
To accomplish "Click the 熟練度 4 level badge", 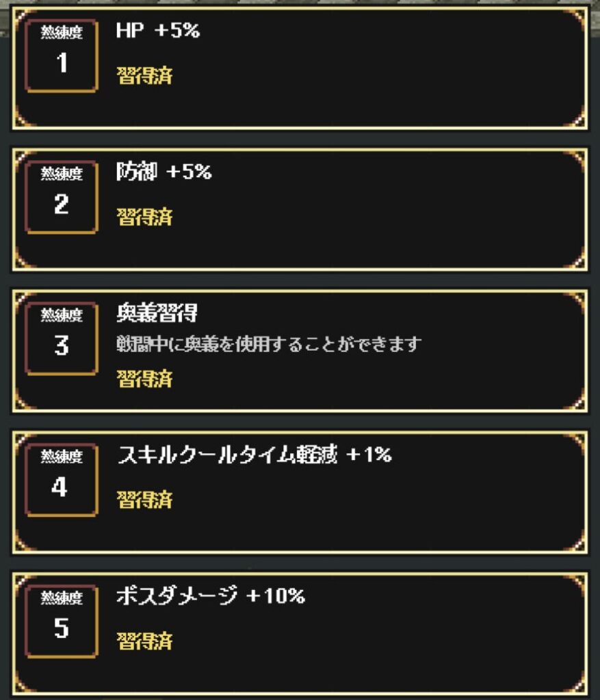I will point(62,480).
